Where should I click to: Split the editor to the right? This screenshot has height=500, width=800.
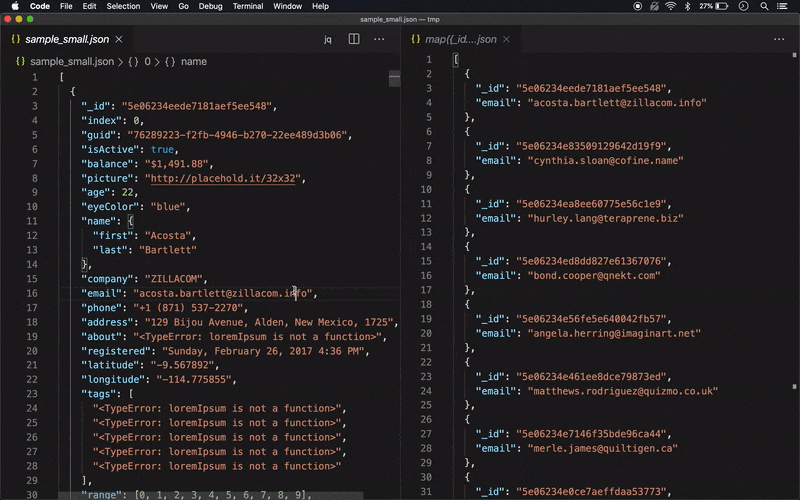tap(354, 39)
